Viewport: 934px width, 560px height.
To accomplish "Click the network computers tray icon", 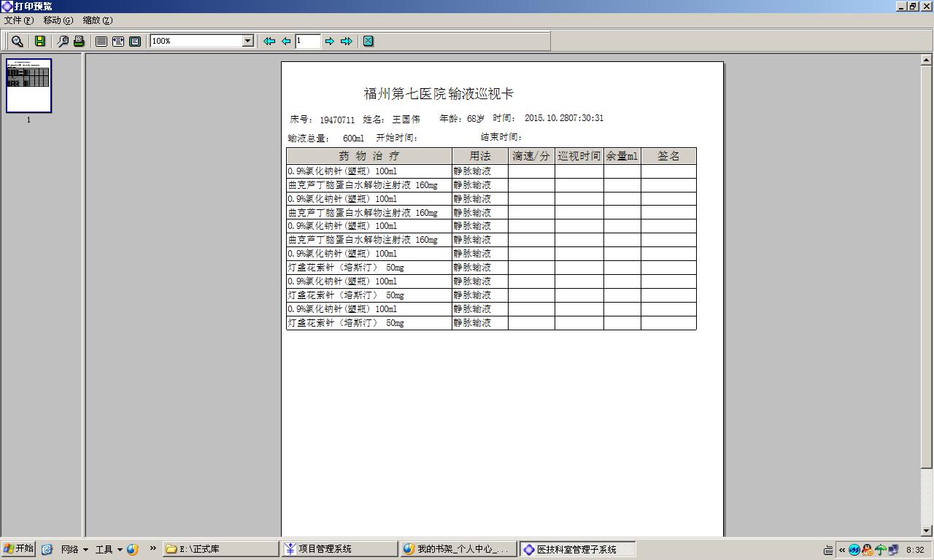I will [893, 550].
